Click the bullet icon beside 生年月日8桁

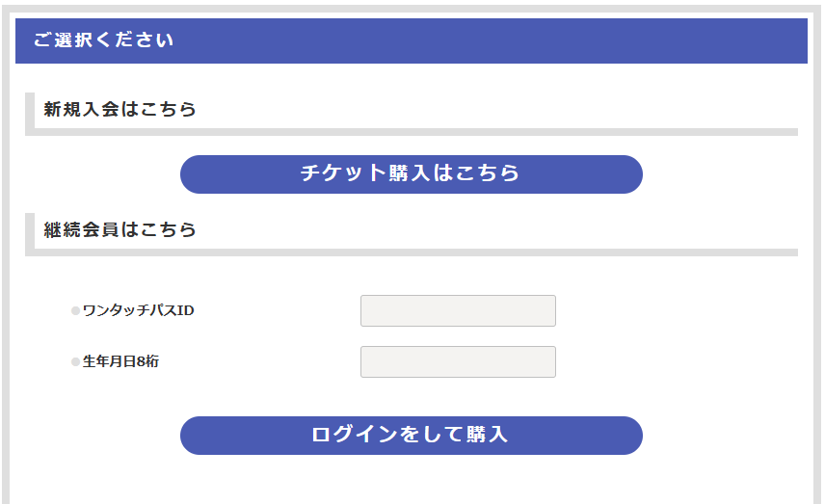click(x=75, y=362)
